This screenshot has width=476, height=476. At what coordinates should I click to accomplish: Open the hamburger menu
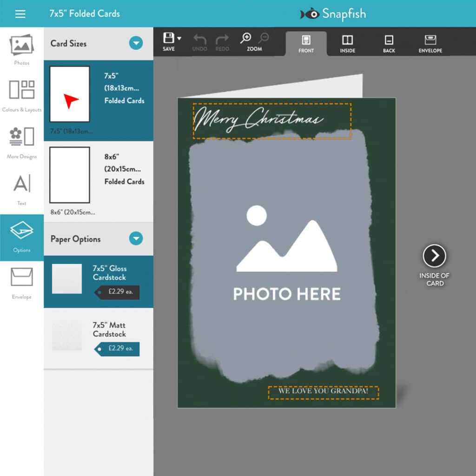click(x=20, y=14)
